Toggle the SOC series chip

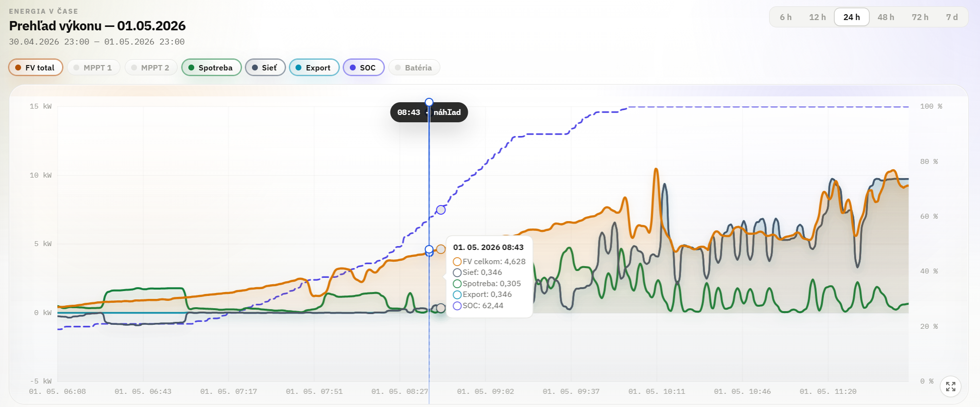click(364, 68)
